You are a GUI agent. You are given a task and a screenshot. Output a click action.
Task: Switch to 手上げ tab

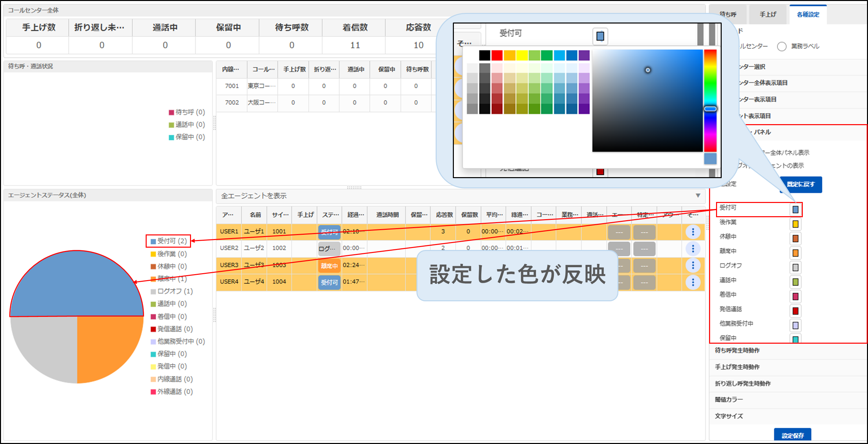coord(767,15)
